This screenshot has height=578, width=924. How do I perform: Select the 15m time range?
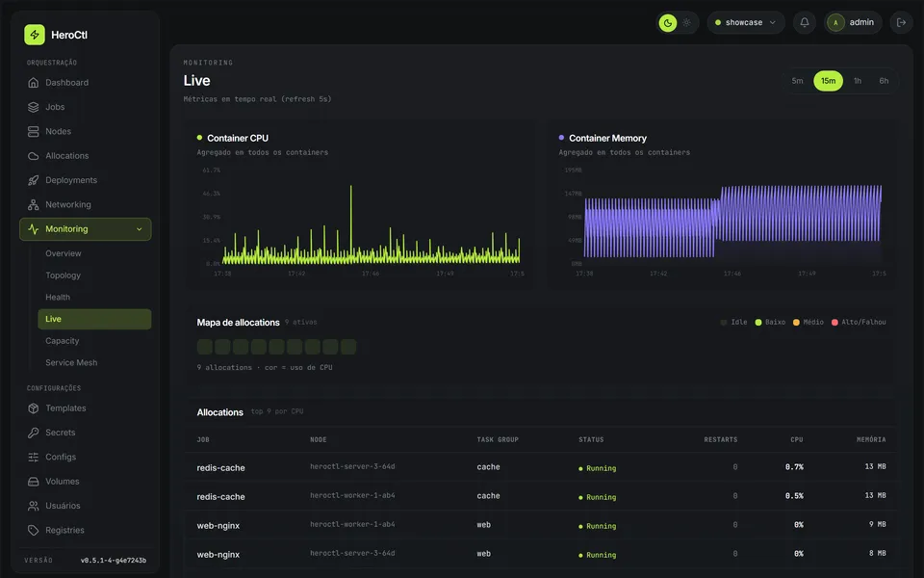pyautogui.click(x=828, y=81)
